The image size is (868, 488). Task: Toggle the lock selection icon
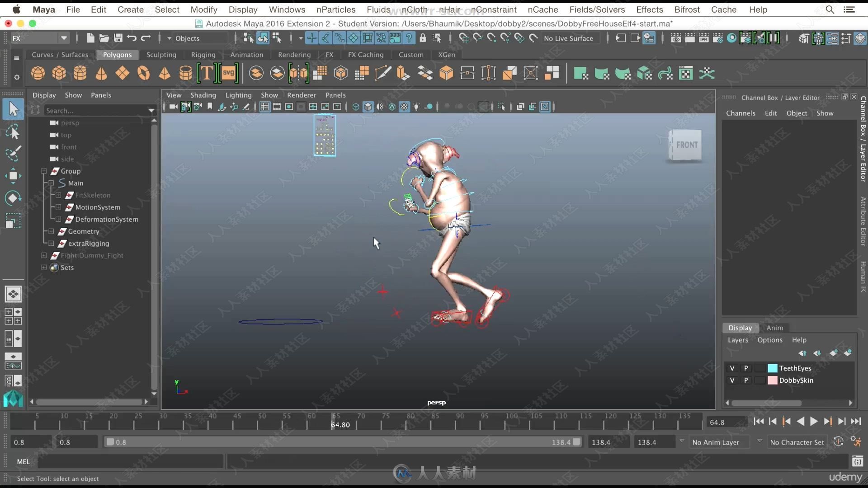pyautogui.click(x=423, y=38)
